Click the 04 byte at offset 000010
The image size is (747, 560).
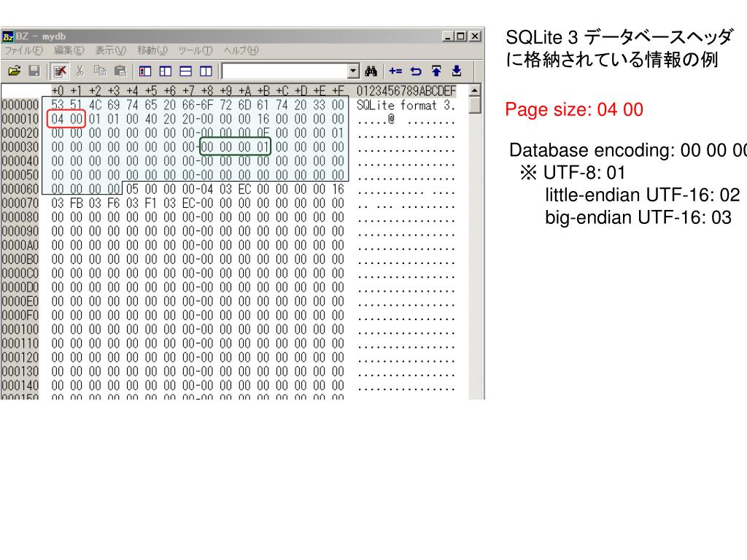point(57,119)
